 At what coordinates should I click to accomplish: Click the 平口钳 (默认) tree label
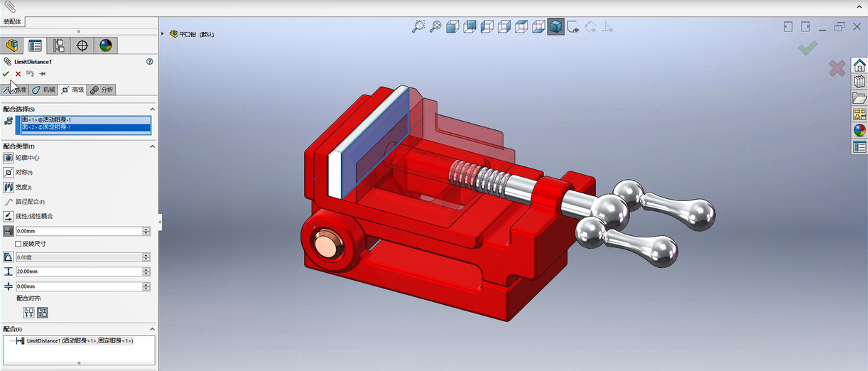pyautogui.click(x=196, y=34)
